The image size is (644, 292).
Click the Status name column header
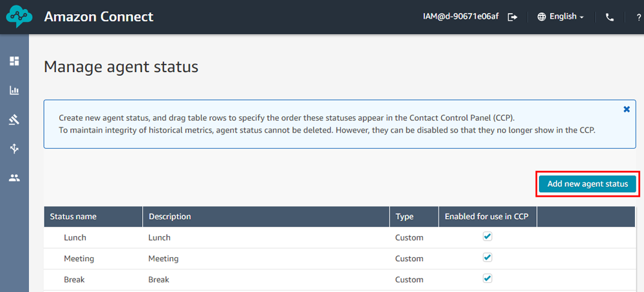(x=73, y=217)
